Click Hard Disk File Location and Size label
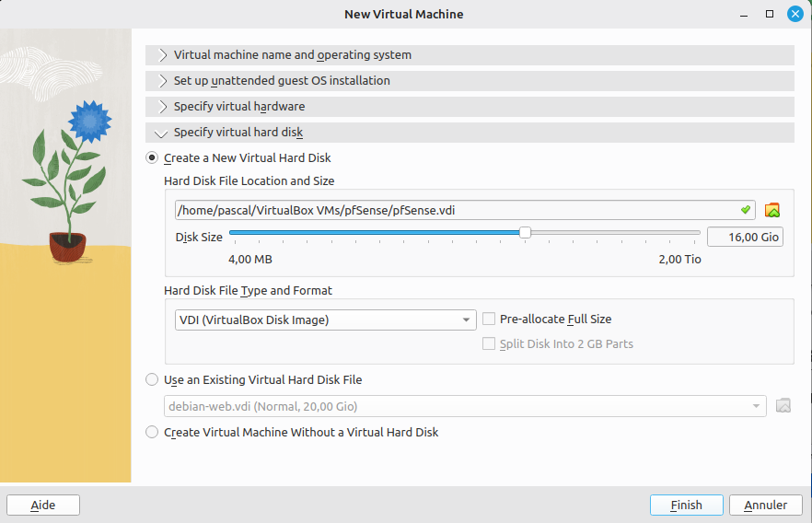 click(x=249, y=181)
